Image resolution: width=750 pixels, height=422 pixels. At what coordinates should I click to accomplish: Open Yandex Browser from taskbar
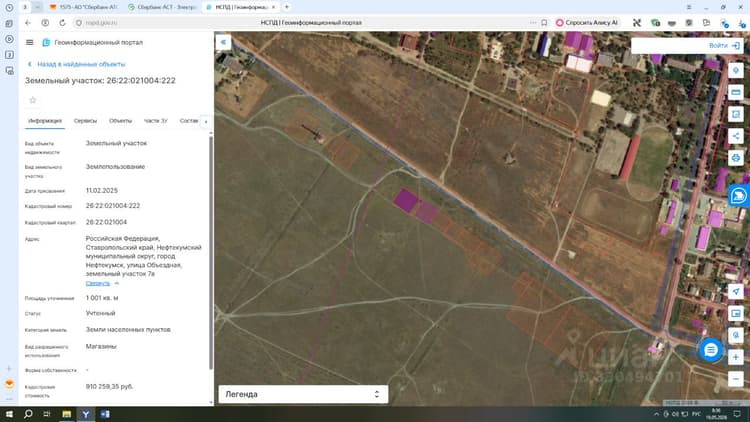click(86, 414)
